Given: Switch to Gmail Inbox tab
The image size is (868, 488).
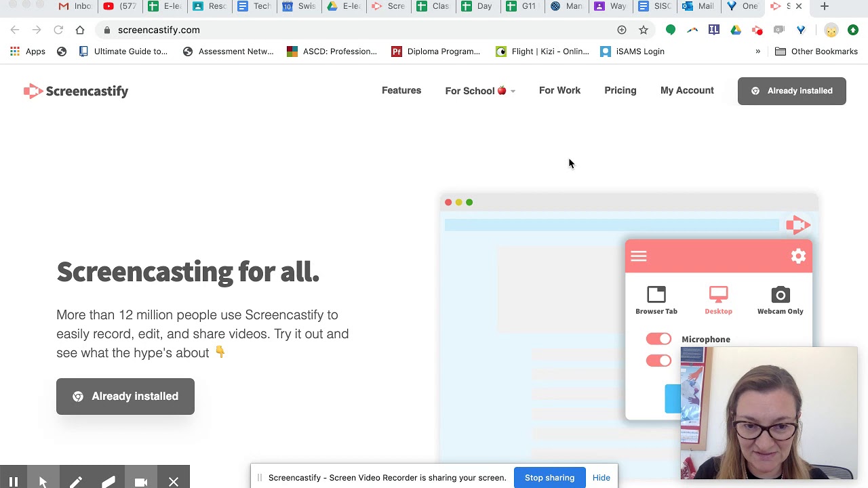Looking at the screenshot, I should [75, 6].
